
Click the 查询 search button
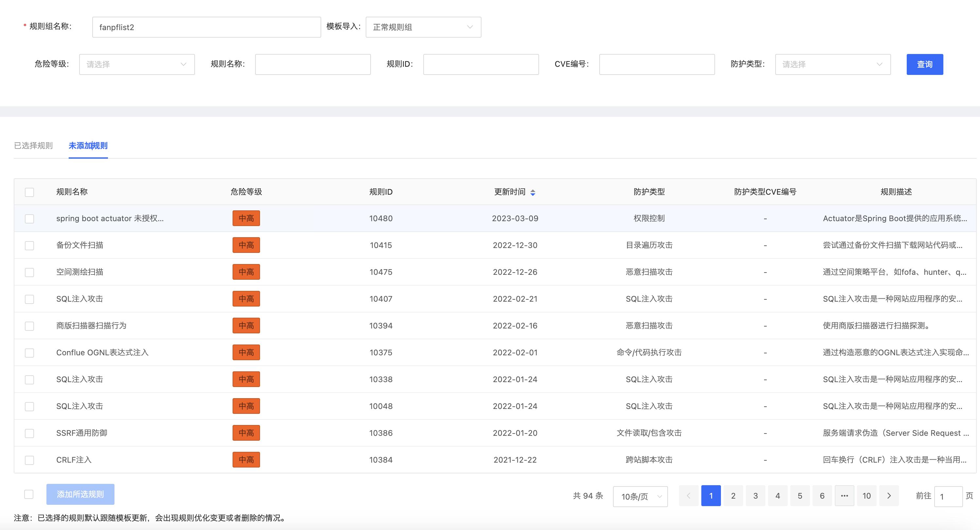(x=925, y=64)
